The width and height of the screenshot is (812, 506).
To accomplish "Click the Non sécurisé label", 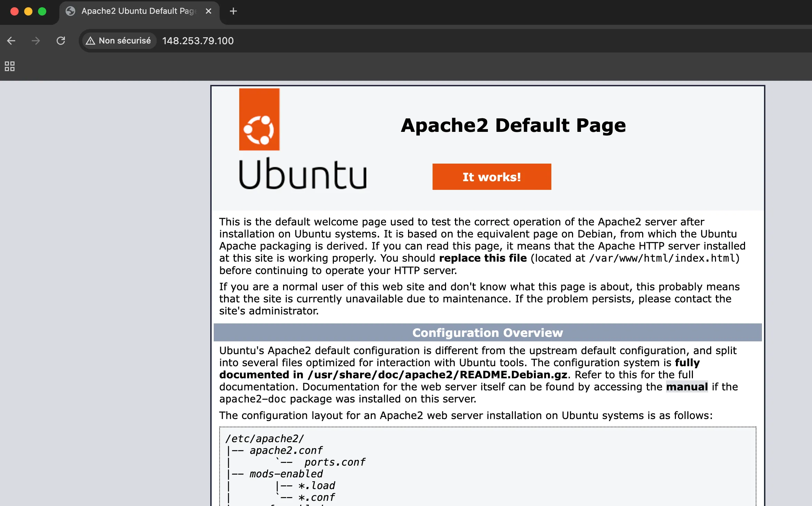I will [x=124, y=40].
